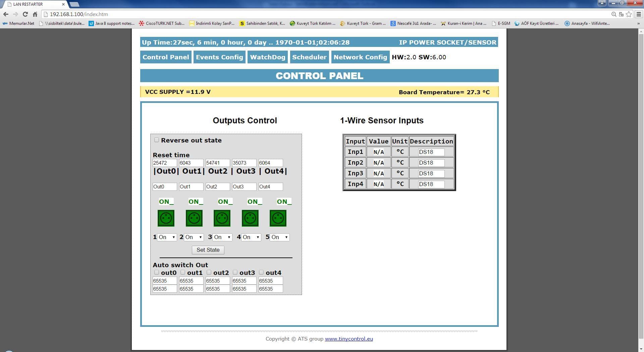Follow the www.tinycontrol.eu link
This screenshot has height=352, width=644.
click(x=349, y=339)
